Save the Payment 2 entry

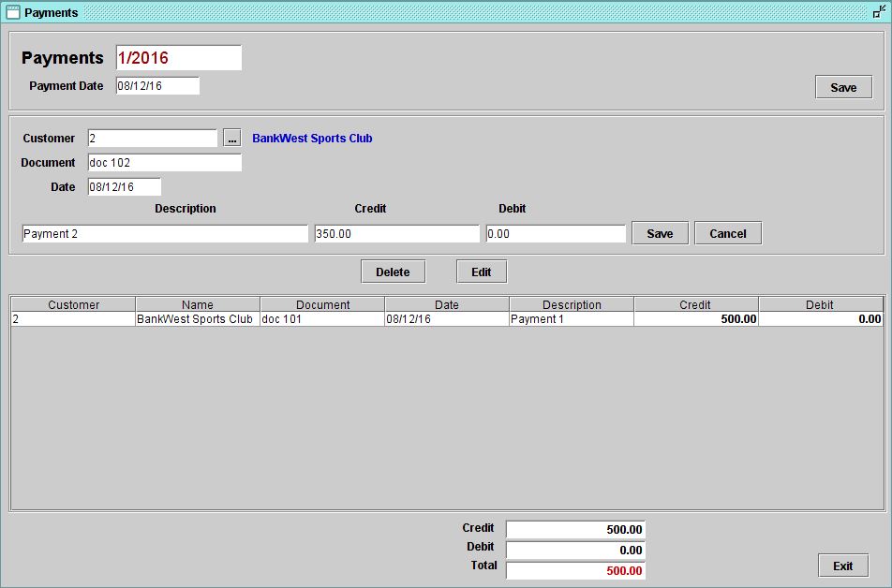pyautogui.click(x=660, y=232)
